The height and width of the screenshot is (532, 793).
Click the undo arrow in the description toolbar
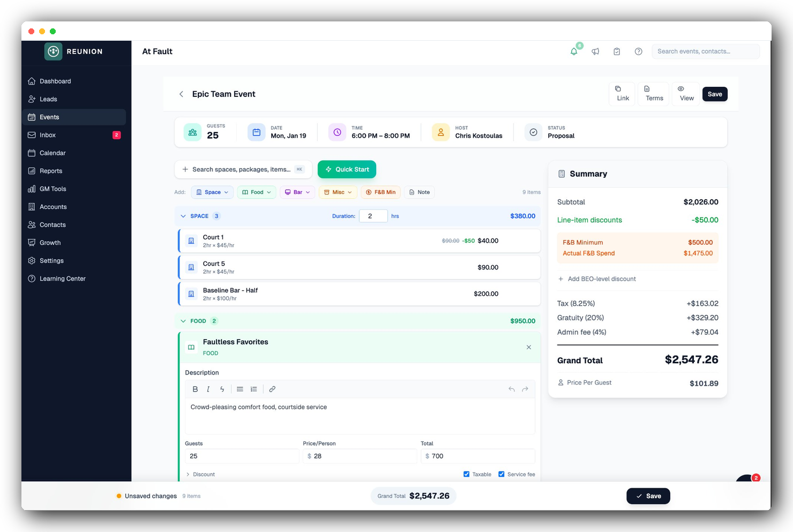pos(511,389)
